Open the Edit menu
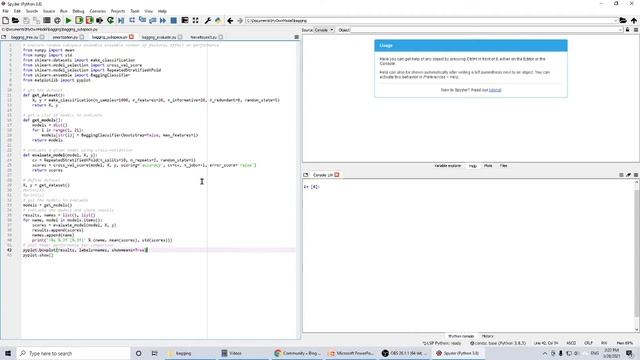The image size is (640, 360). pyautogui.click(x=17, y=11)
